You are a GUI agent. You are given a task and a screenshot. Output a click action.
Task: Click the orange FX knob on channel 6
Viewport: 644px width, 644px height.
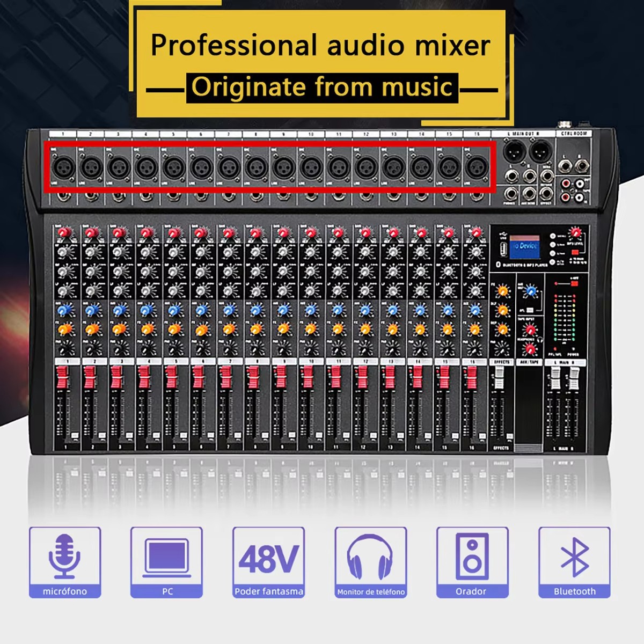(x=201, y=329)
